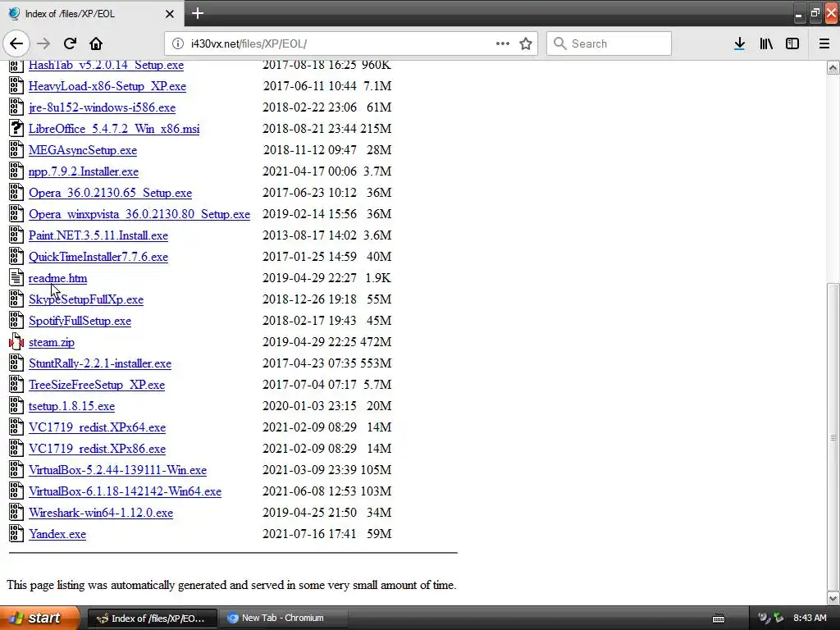Download npp.7.9.2.Installer.exe

[x=84, y=171]
